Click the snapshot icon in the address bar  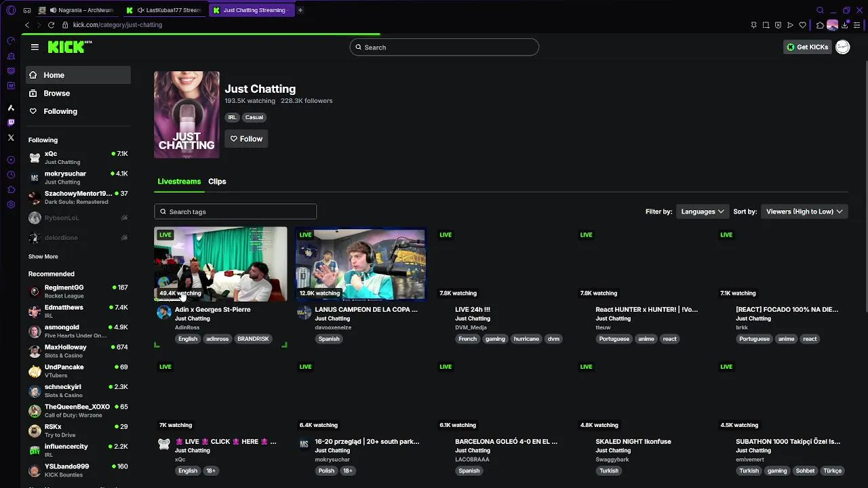pyautogui.click(x=766, y=25)
